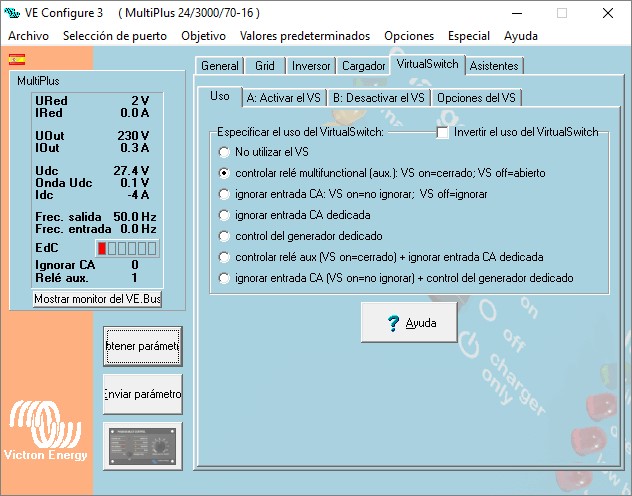
Task: Switch to the VirtualSwitch tab
Action: (x=427, y=64)
